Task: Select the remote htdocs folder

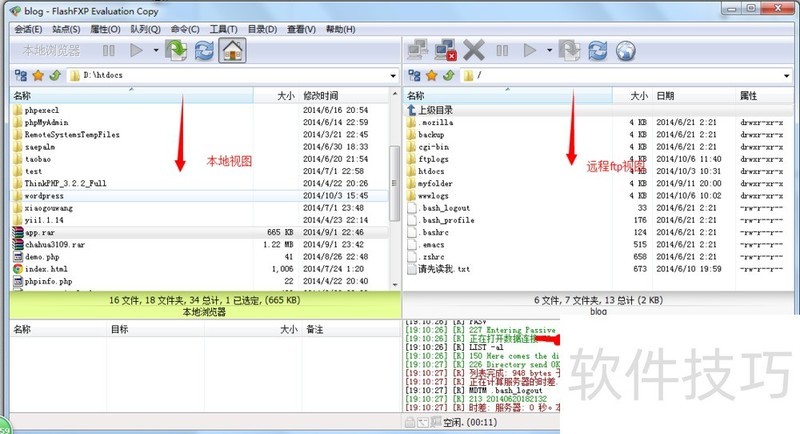Action: (431, 171)
